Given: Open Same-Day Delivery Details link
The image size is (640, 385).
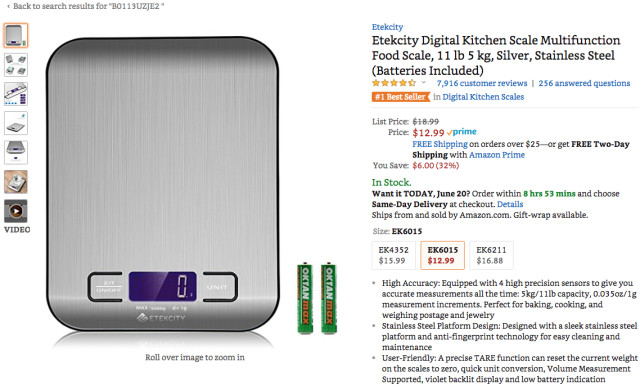Looking at the screenshot, I should click(x=510, y=204).
